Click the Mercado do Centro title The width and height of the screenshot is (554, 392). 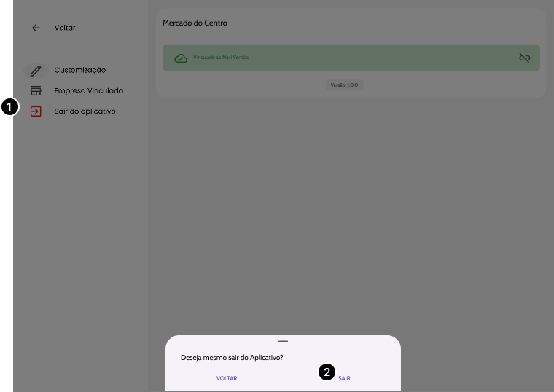click(x=195, y=23)
